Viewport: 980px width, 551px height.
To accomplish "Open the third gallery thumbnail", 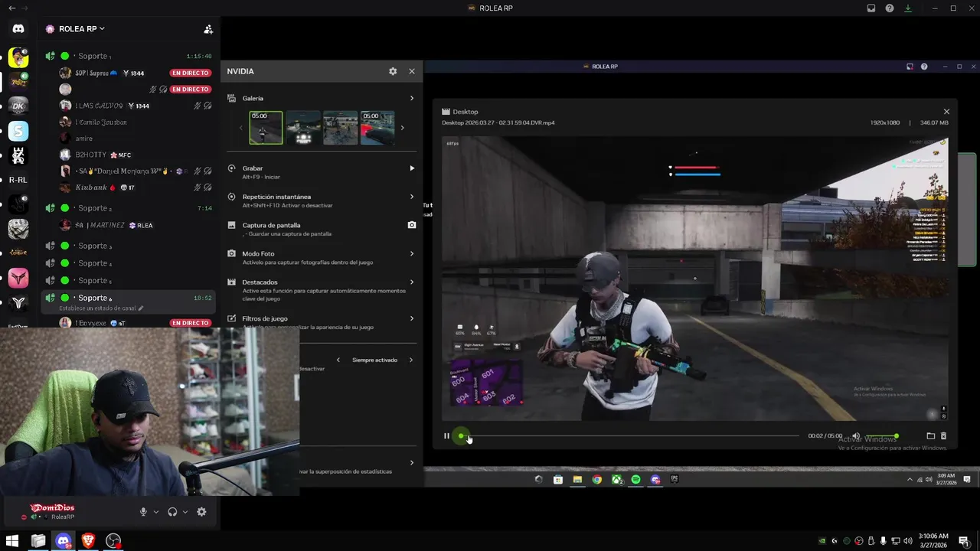I will pos(341,128).
